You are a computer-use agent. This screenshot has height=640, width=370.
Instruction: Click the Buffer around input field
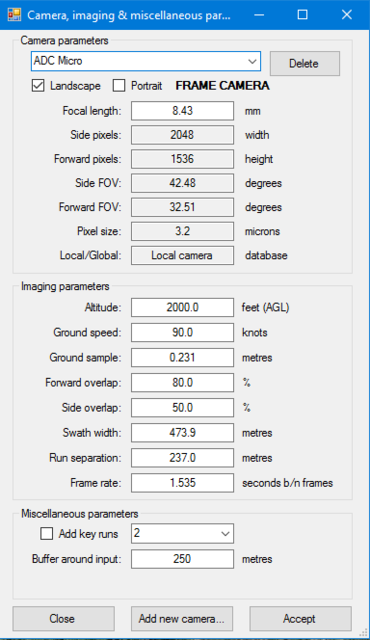[182, 559]
